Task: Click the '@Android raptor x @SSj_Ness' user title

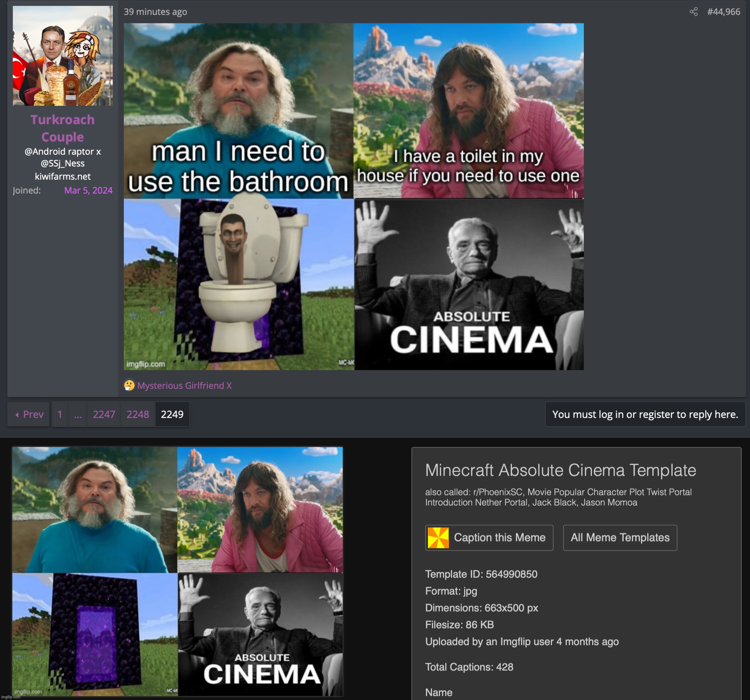Action: coord(63,157)
